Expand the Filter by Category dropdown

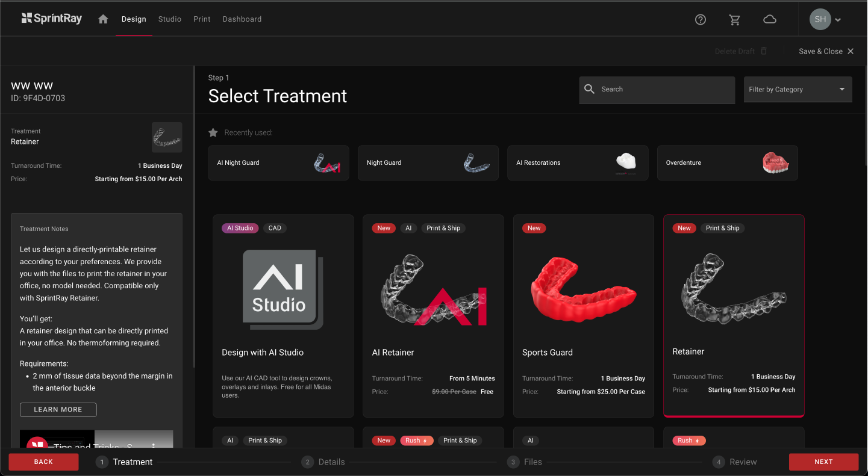pos(798,89)
